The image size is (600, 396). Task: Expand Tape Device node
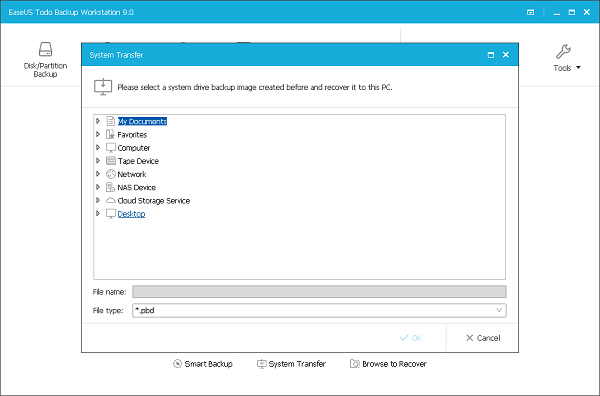click(98, 161)
